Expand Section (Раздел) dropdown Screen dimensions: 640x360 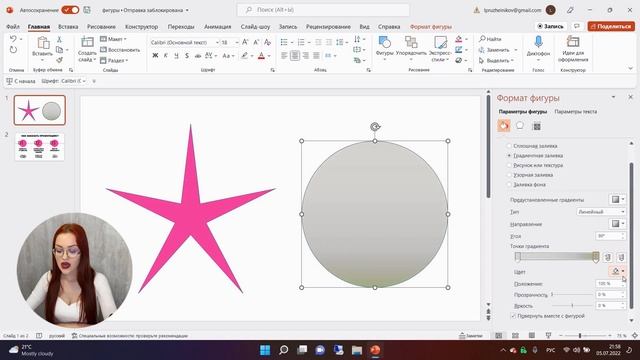(x=114, y=60)
